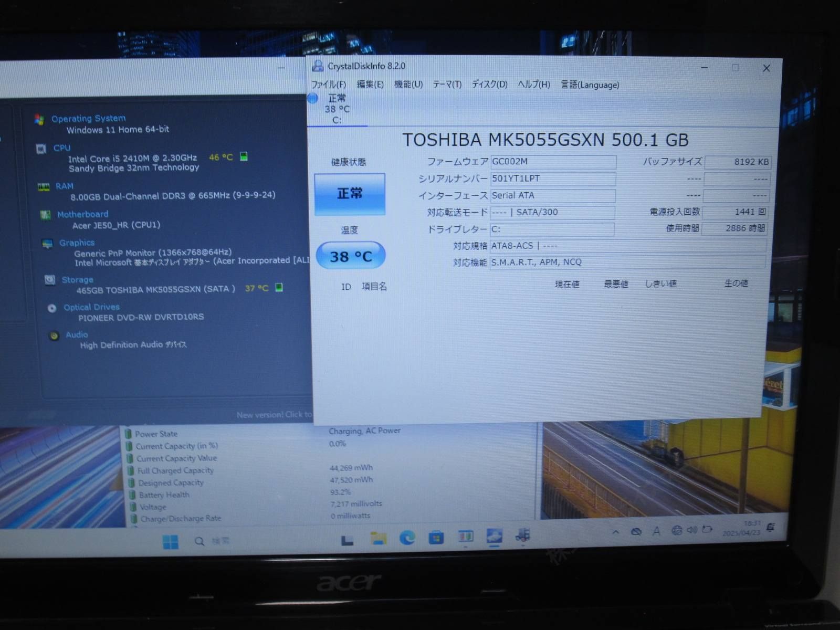The height and width of the screenshot is (630, 840).
Task: Click the Windows logo icon beside Operating System
Action: click(x=39, y=120)
